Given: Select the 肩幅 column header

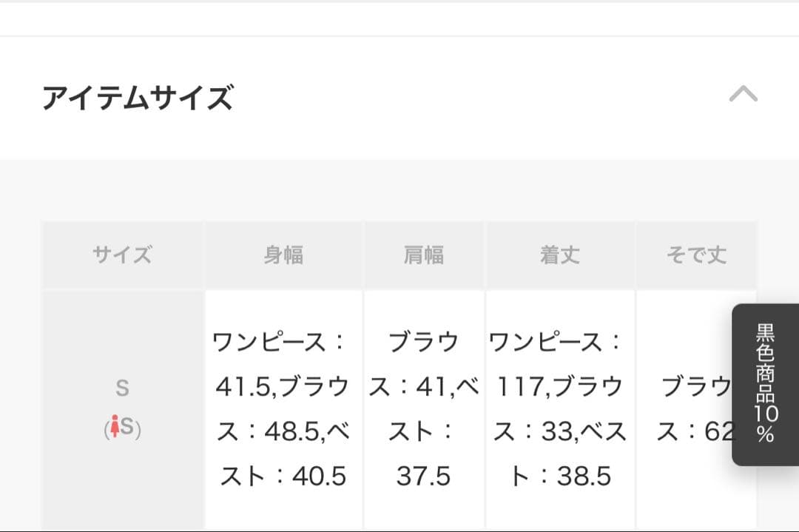Looking at the screenshot, I should [x=424, y=255].
